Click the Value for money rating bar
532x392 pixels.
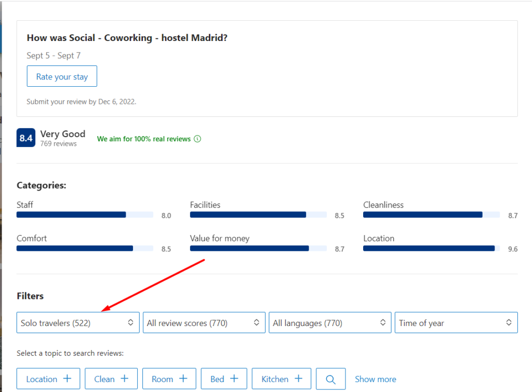coord(258,248)
